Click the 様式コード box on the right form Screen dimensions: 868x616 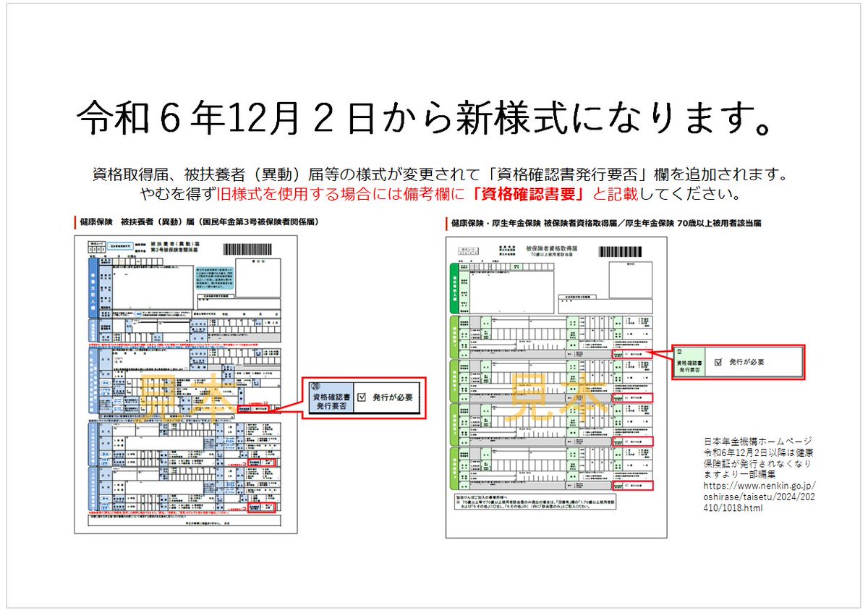pyautogui.click(x=467, y=250)
